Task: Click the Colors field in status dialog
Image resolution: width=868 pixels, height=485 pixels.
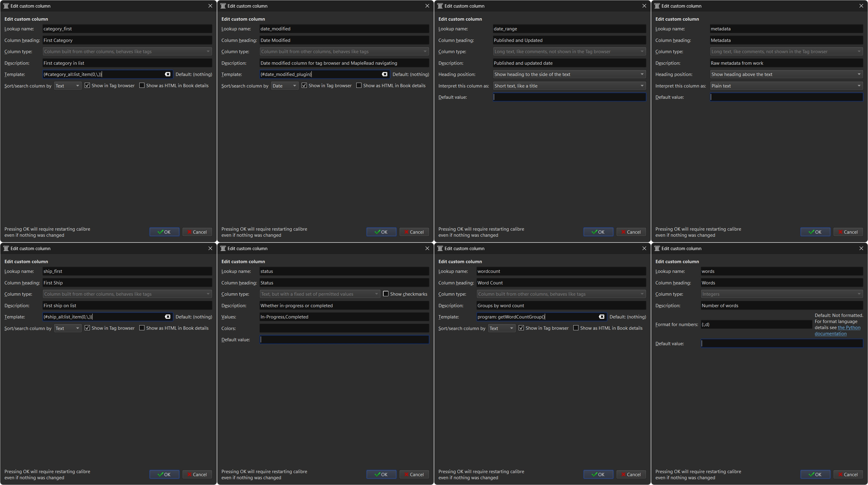Action: coord(344,328)
